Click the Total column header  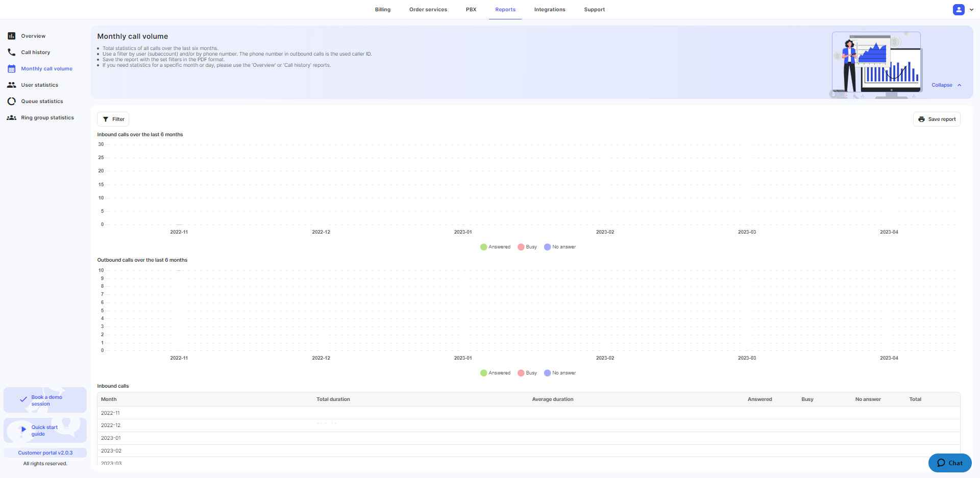[915, 399]
